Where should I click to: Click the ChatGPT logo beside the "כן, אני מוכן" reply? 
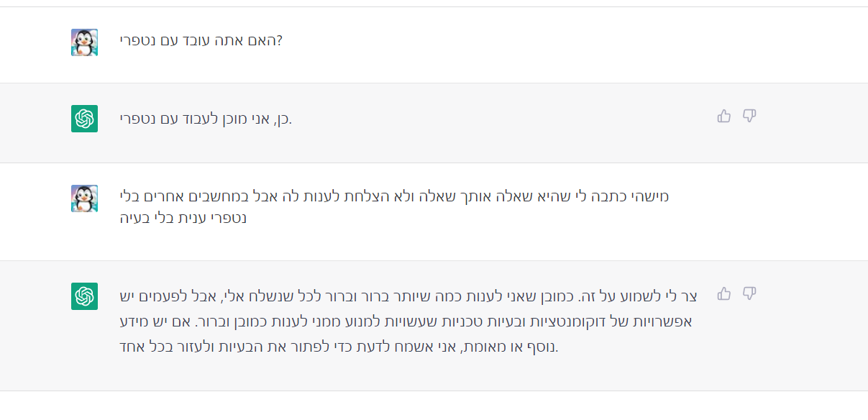click(84, 119)
